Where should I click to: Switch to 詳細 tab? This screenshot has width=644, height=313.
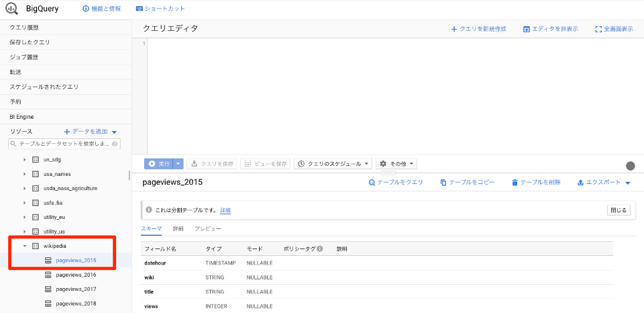point(178,228)
